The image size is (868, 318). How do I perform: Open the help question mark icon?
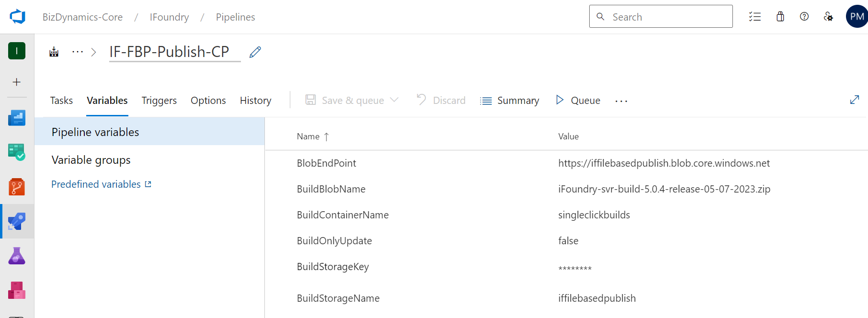[x=804, y=17]
